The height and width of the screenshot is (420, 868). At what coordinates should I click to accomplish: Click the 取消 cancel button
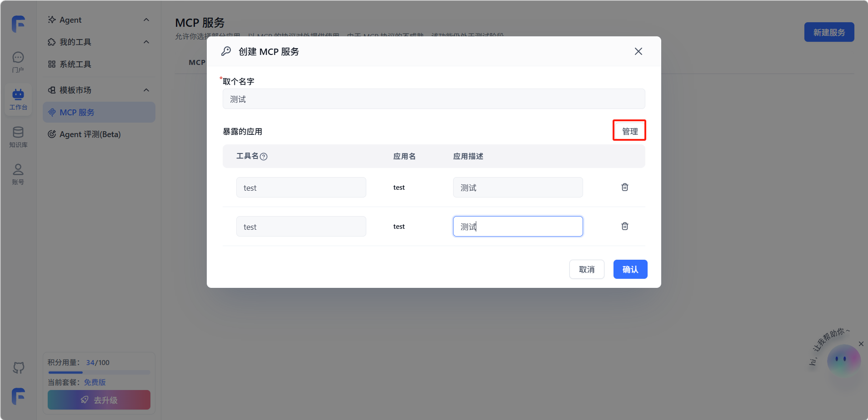(x=587, y=269)
